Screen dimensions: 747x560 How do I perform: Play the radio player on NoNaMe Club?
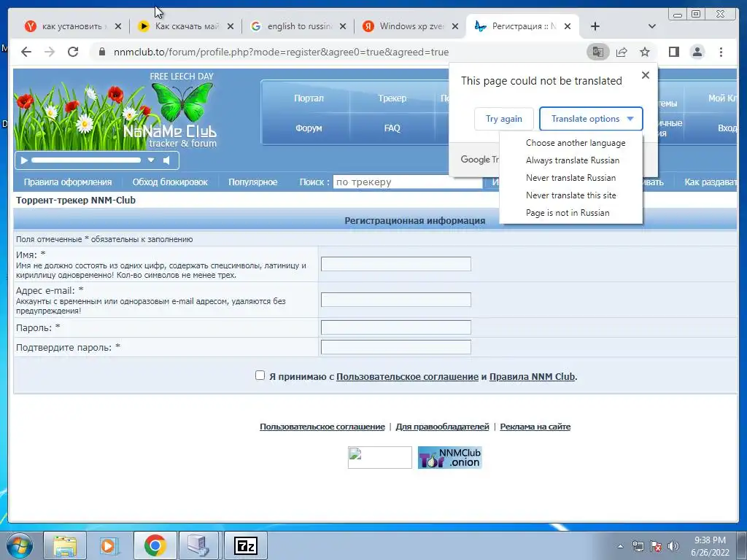(24, 160)
